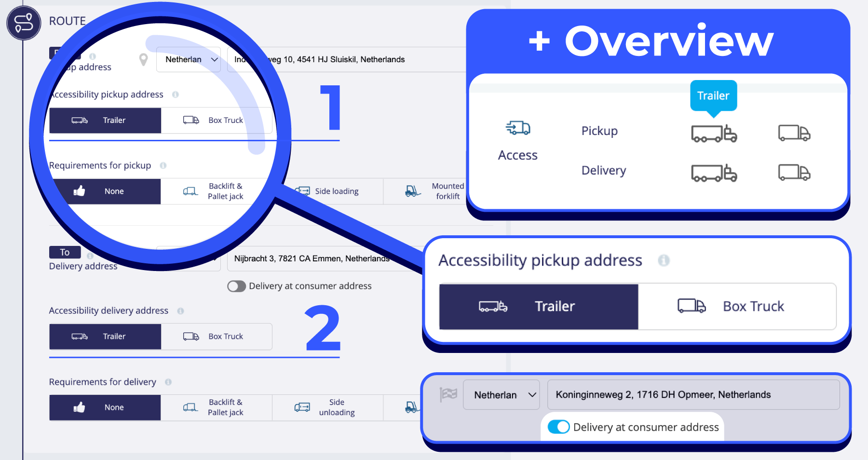Click the Delivery label in Overview

tap(604, 170)
